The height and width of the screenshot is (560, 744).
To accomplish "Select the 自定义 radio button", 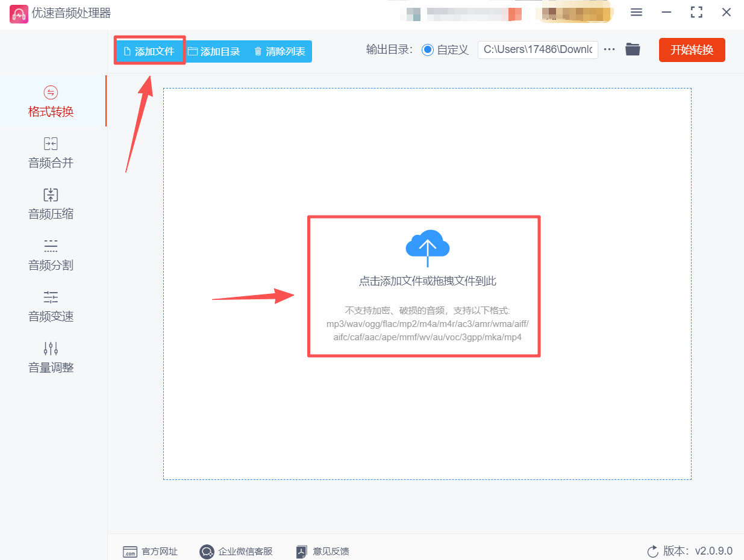I will pyautogui.click(x=428, y=50).
